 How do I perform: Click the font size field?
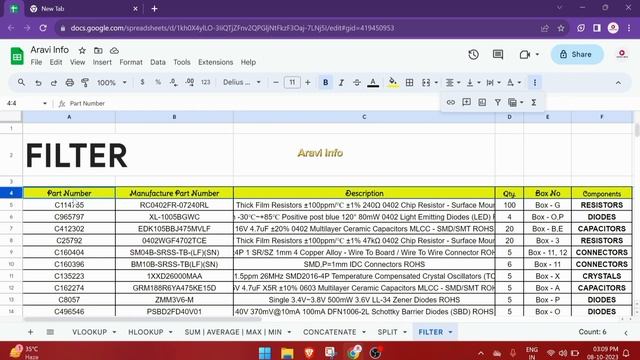(x=292, y=82)
